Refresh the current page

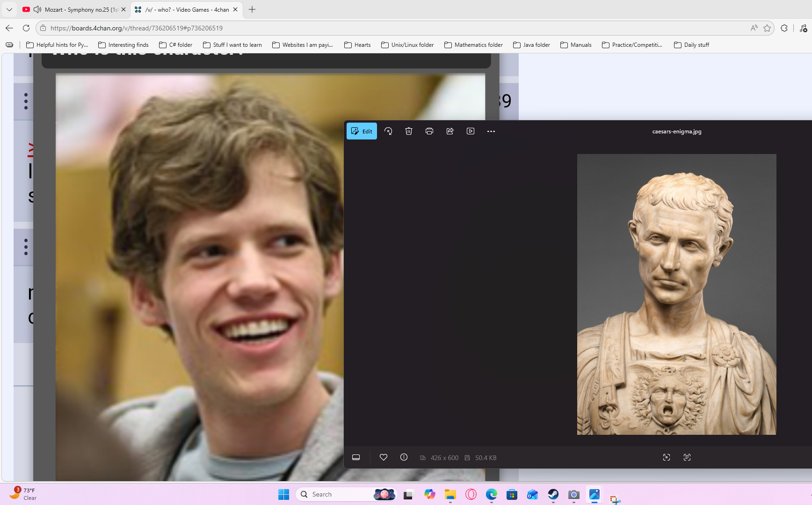[26, 28]
